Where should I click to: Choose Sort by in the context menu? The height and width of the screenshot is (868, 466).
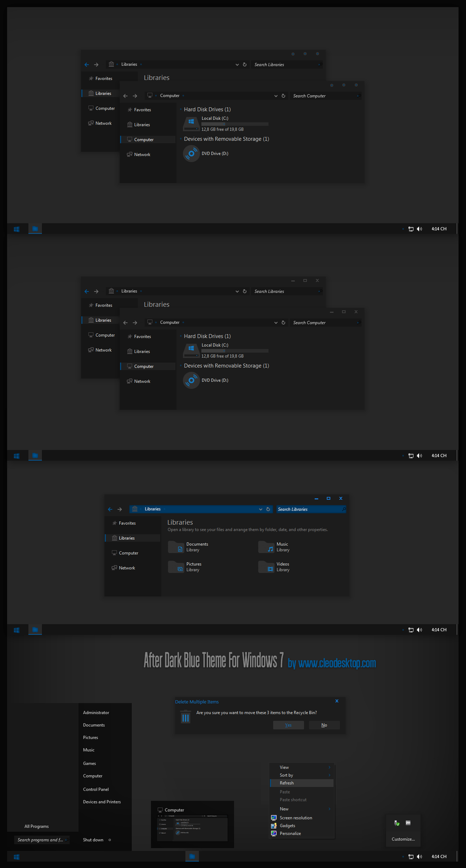302,775
